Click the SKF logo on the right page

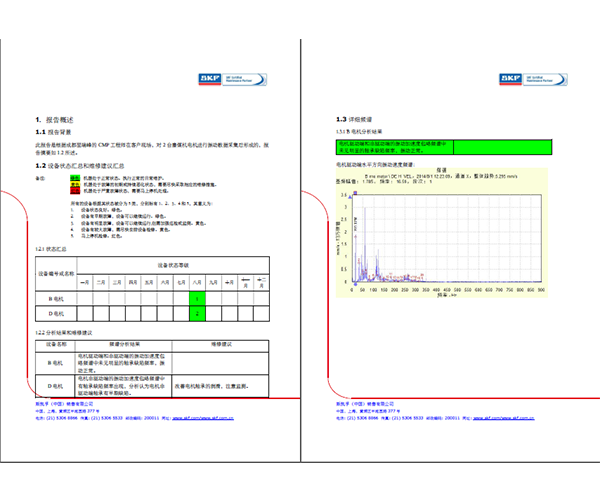(x=510, y=77)
